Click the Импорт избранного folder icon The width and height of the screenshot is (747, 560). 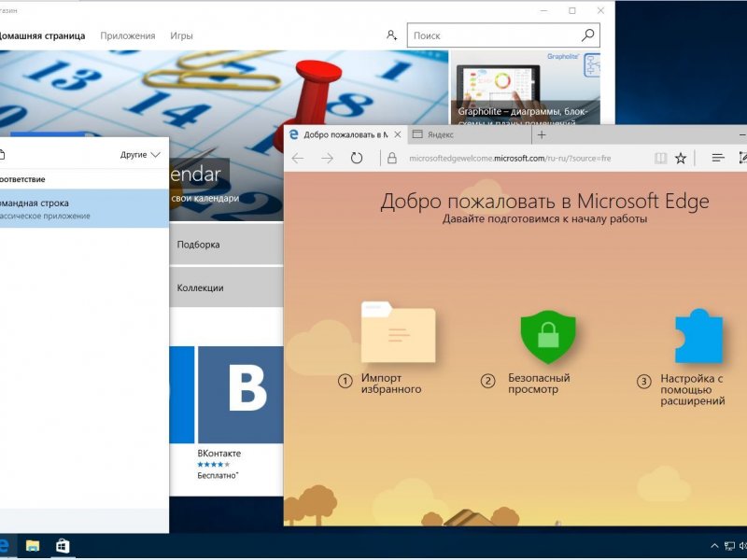pos(399,332)
